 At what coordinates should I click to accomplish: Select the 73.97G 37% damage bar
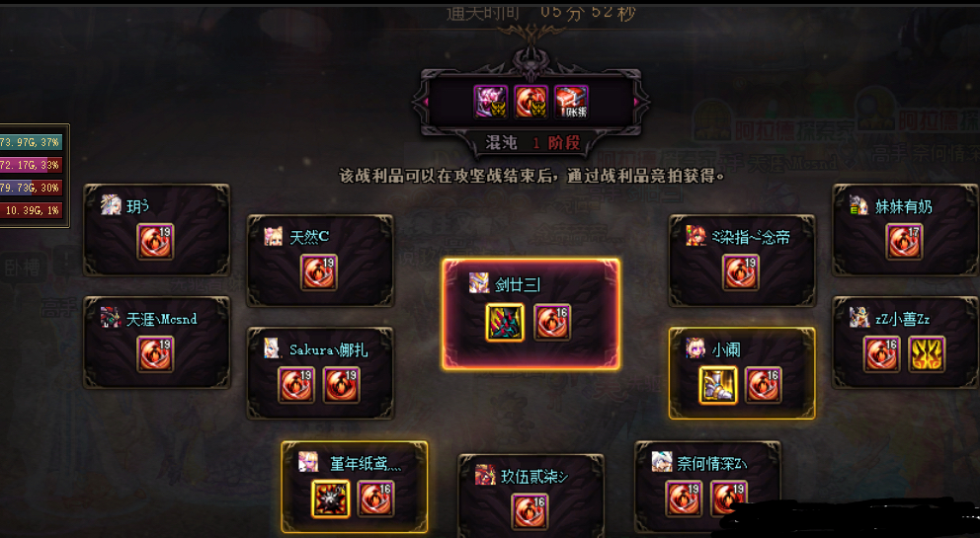[31, 142]
